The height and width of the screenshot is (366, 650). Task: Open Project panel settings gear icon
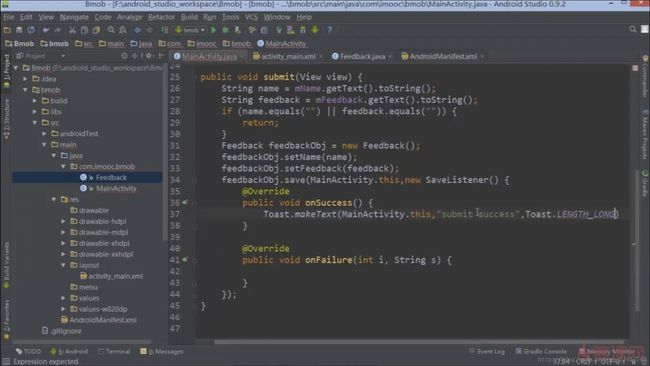coord(149,56)
